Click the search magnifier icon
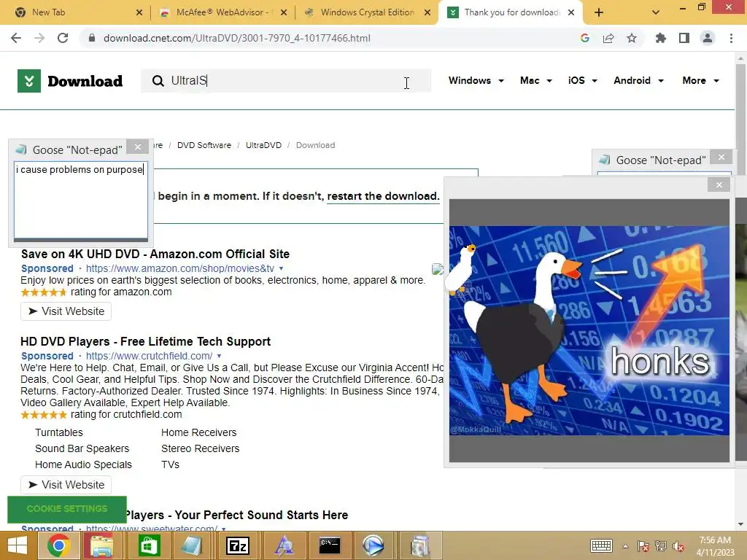The width and height of the screenshot is (747, 560). point(158,81)
